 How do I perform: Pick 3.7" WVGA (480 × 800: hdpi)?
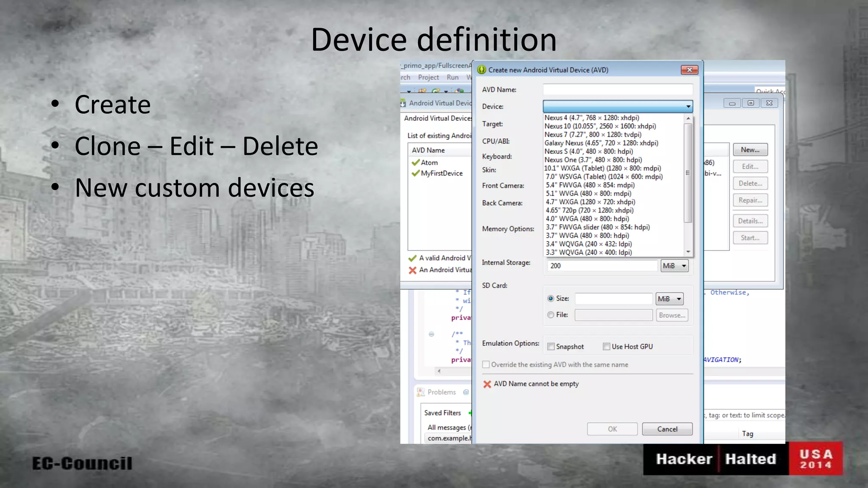tap(587, 236)
